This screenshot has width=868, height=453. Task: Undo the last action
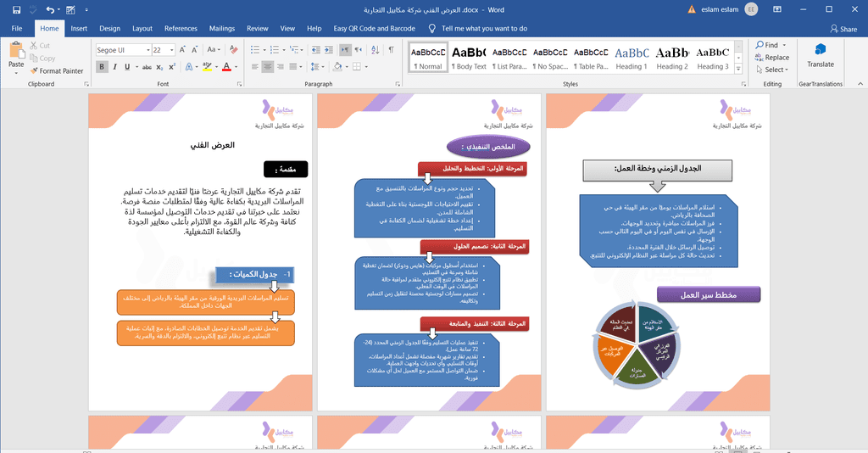pos(50,9)
